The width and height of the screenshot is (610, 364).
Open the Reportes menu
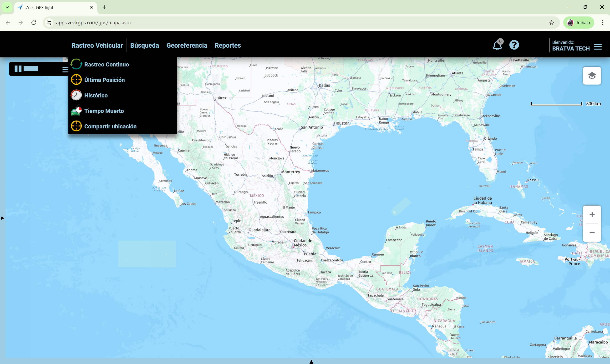tap(228, 45)
